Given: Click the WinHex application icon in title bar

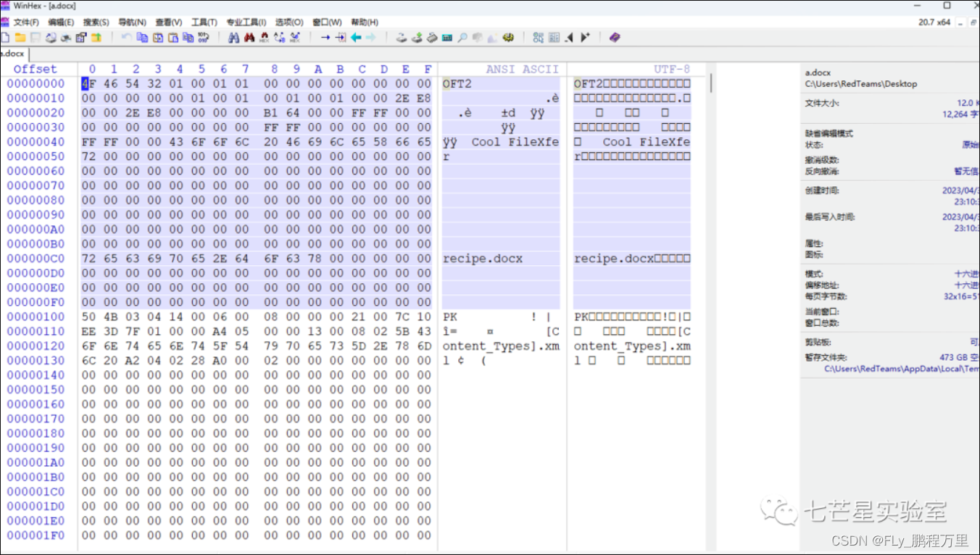Looking at the screenshot, I should pos(6,6).
